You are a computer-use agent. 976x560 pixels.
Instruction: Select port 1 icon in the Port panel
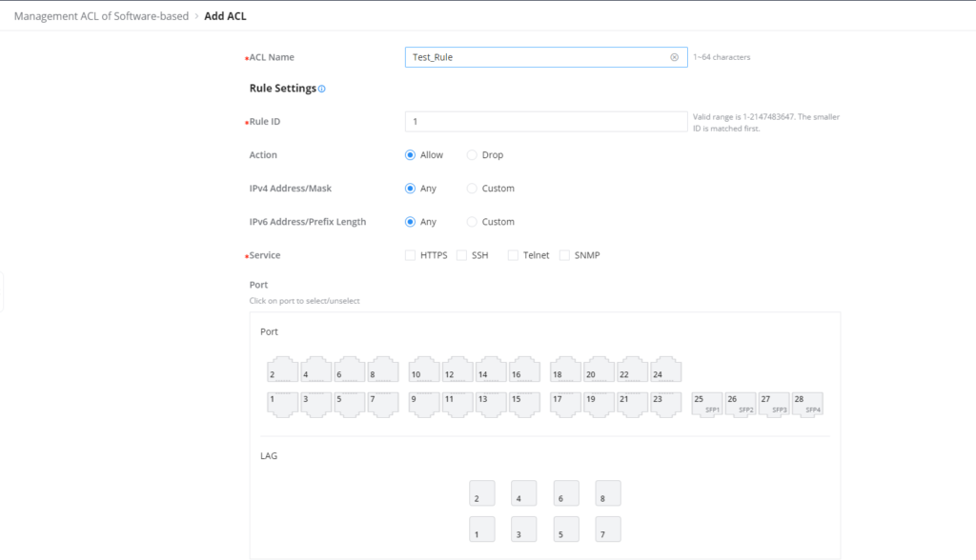pyautogui.click(x=282, y=405)
